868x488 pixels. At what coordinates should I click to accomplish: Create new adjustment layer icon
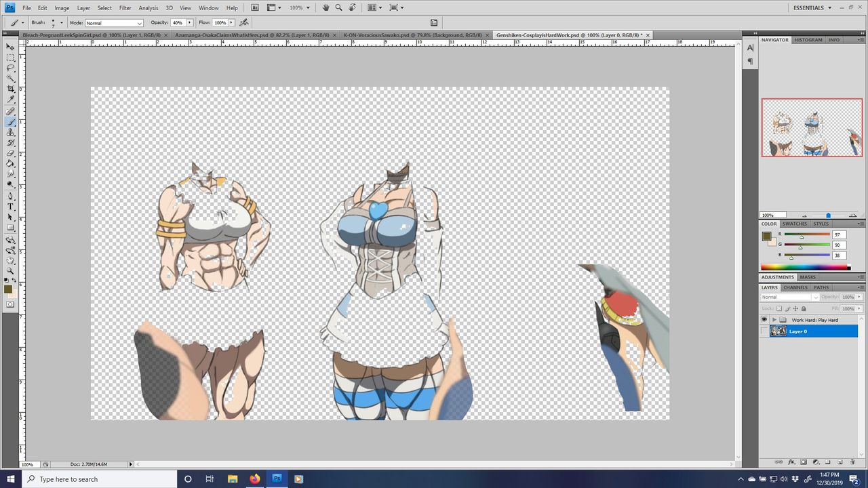pyautogui.click(x=816, y=462)
